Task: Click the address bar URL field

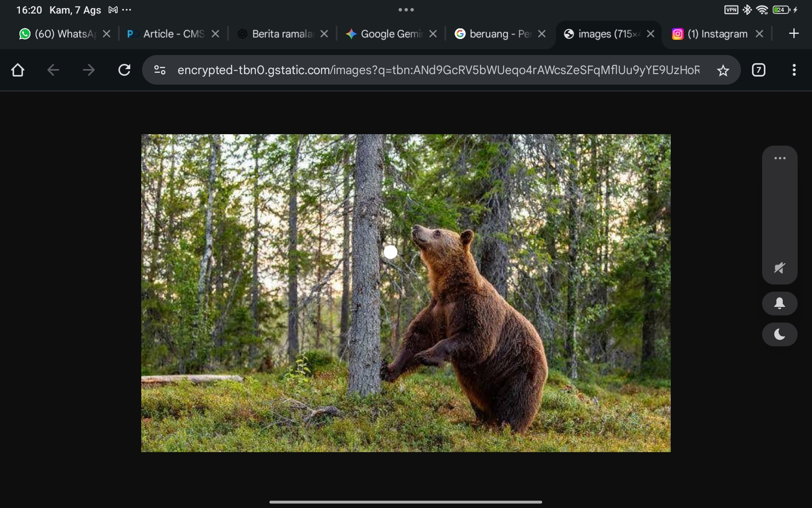Action: pyautogui.click(x=438, y=70)
